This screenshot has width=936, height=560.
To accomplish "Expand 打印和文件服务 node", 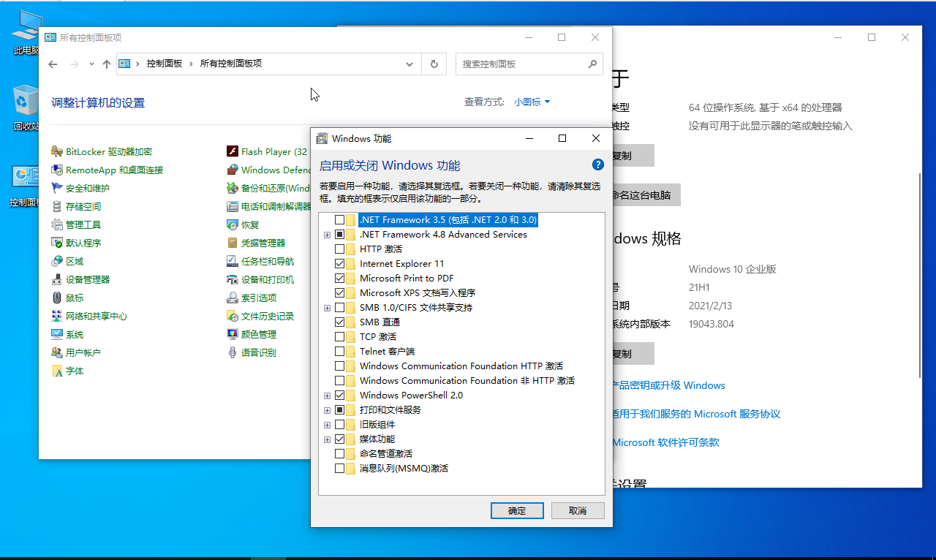I will tap(327, 410).
